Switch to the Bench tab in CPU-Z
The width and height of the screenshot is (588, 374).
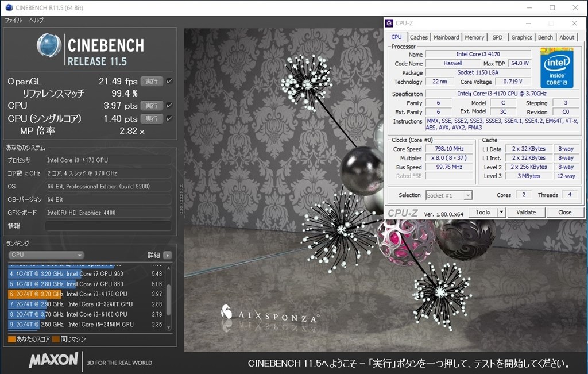coord(546,37)
